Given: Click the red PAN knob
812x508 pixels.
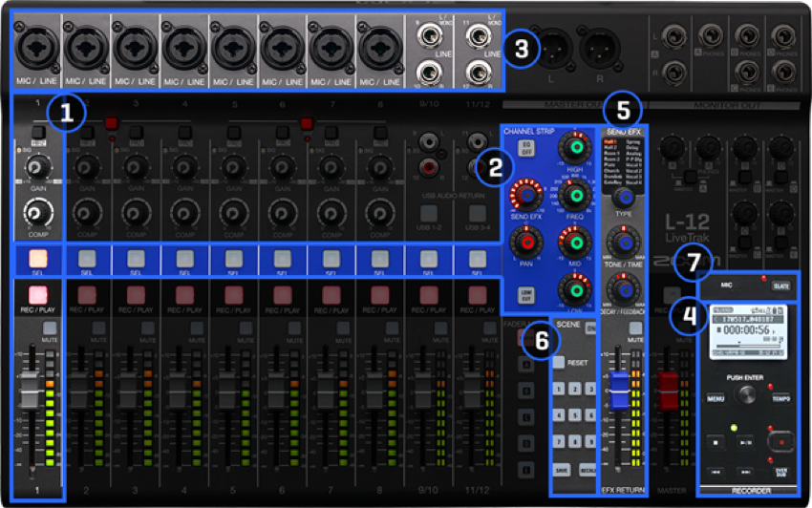Looking at the screenshot, I should coord(526,243).
